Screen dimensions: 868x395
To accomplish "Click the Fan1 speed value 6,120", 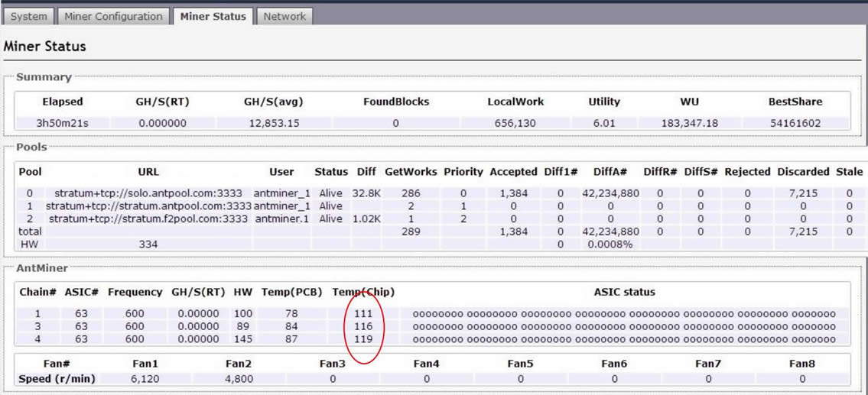I will [x=145, y=379].
